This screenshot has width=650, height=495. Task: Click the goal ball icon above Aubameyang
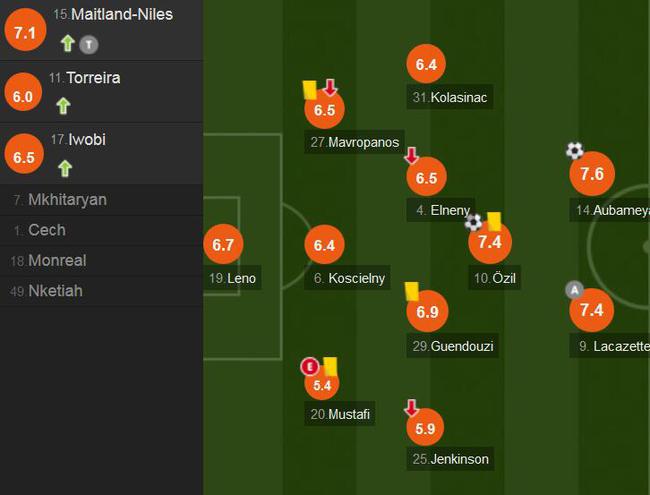[575, 150]
